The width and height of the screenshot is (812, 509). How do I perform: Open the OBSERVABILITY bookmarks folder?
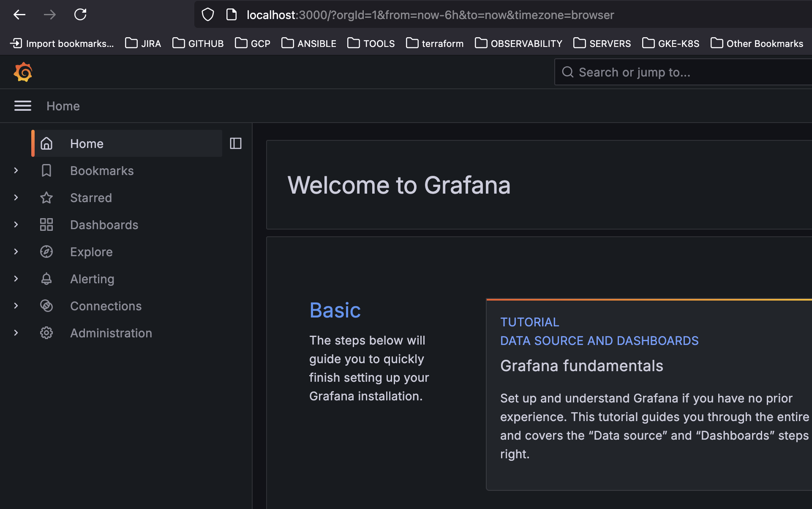[519, 44]
